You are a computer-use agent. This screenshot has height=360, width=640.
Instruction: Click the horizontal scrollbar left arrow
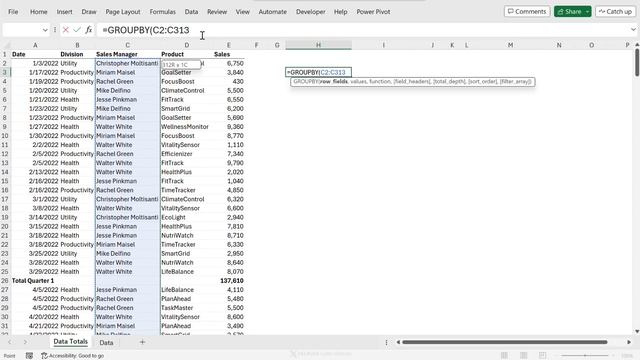tap(398, 342)
